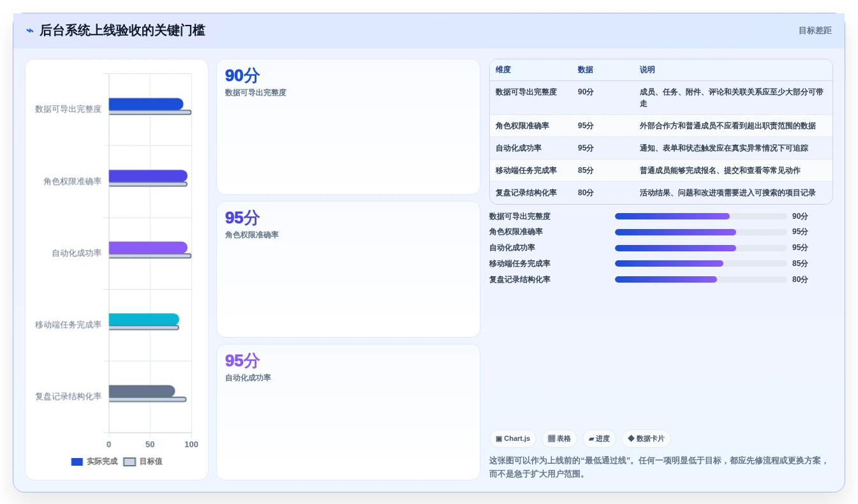Image resolution: width=858 pixels, height=504 pixels.
Task: Click description starting 成员、任务、附件
Action: click(x=732, y=98)
